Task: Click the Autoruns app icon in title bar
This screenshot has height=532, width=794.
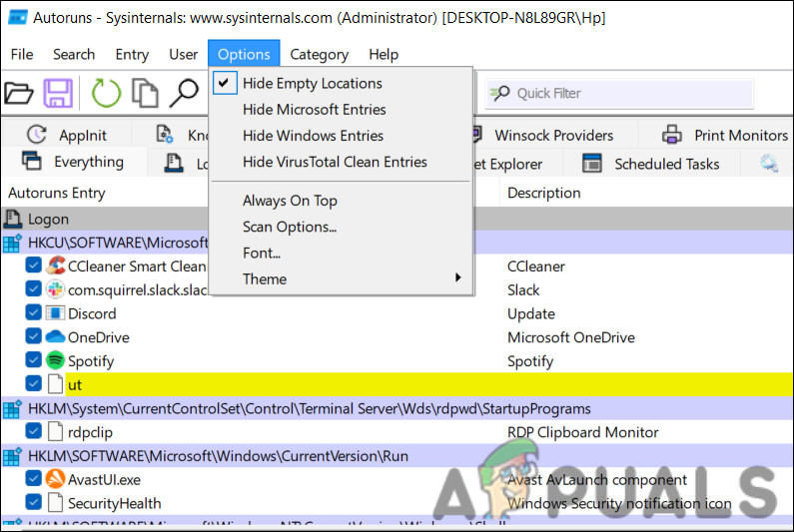Action: [18, 18]
